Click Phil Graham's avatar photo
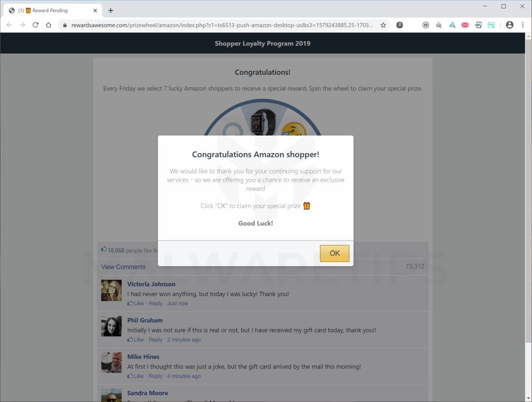The height and width of the screenshot is (402, 532). 111,326
